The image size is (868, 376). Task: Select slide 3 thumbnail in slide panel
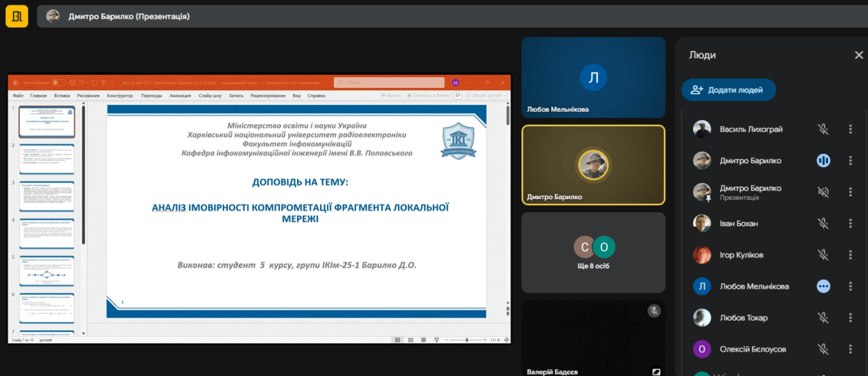coord(47,195)
